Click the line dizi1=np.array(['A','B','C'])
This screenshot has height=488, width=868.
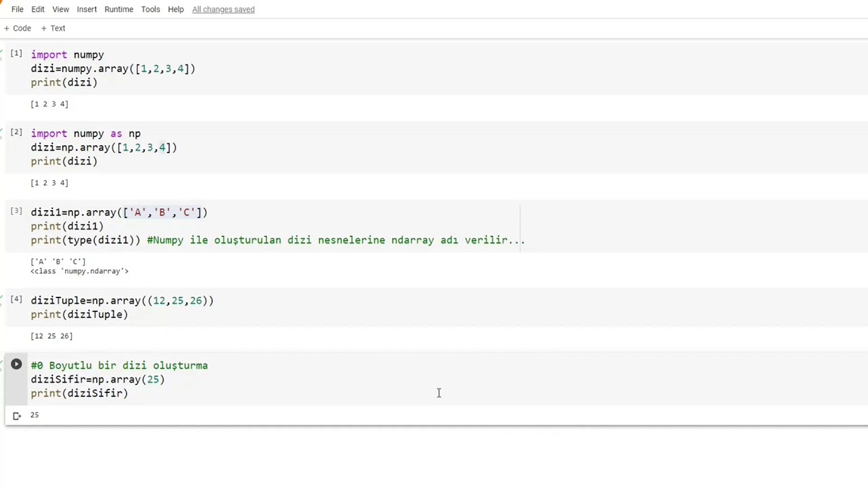[119, 212]
